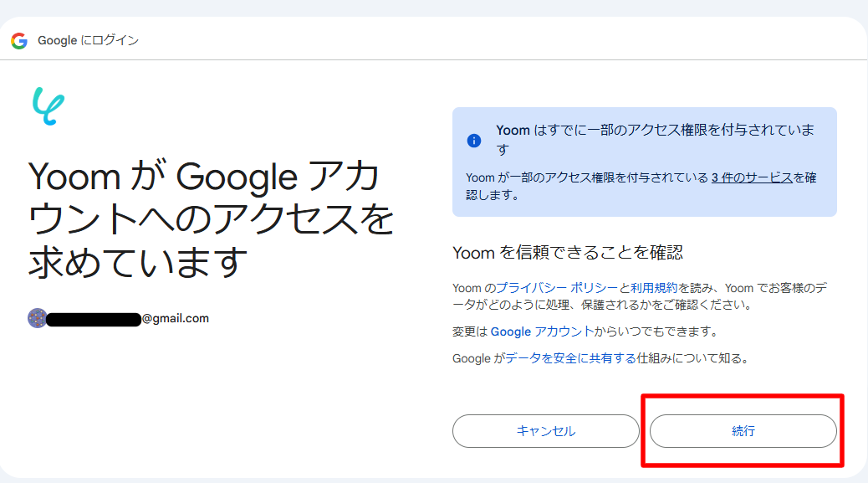Click the Google にログイン header text
This screenshot has height=483, width=868.
coord(88,40)
